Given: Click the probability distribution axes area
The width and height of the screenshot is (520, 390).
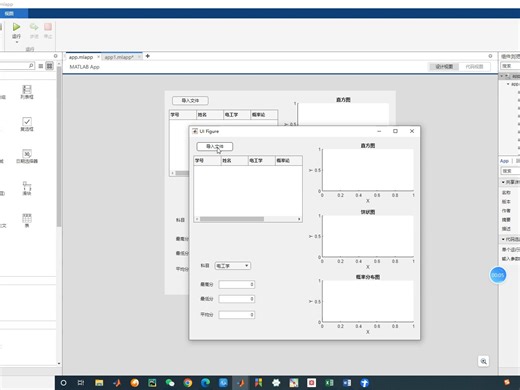Looking at the screenshot, I should 368,301.
